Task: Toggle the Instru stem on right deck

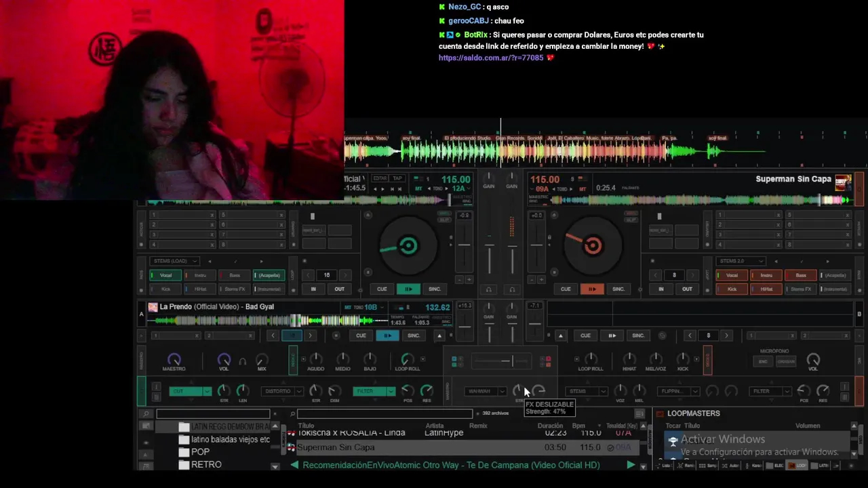Action: [766, 275]
